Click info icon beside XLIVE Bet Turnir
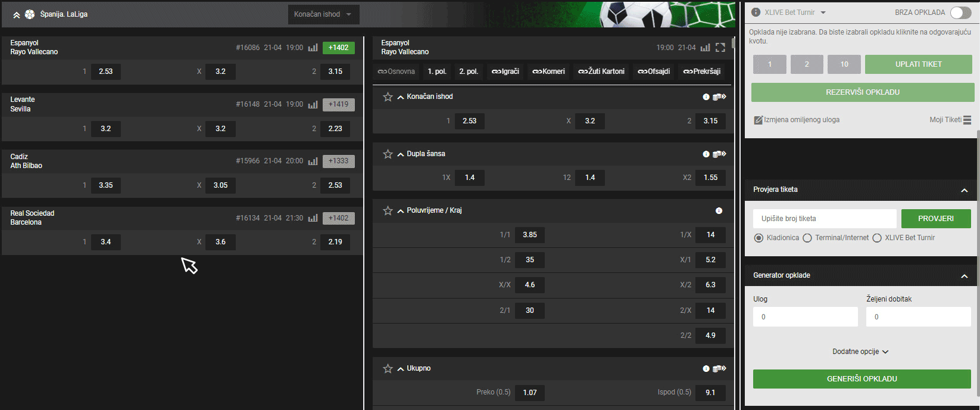This screenshot has width=980, height=410. coord(756,13)
